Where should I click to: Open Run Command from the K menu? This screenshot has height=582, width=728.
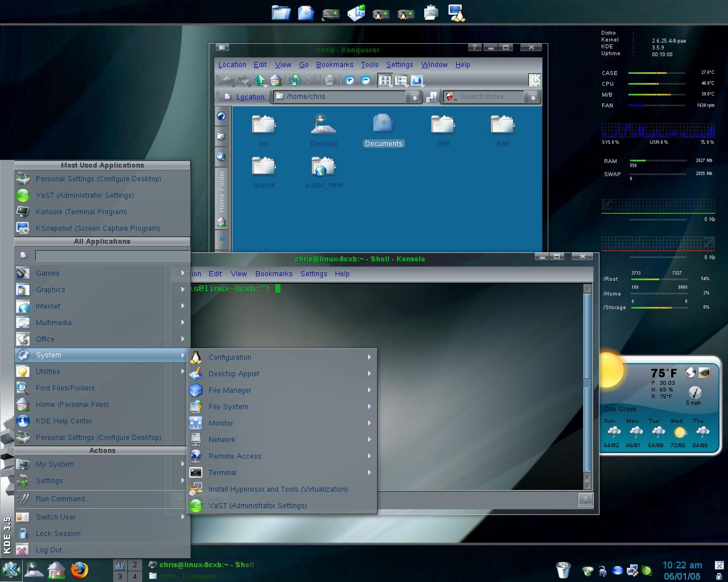point(102,498)
